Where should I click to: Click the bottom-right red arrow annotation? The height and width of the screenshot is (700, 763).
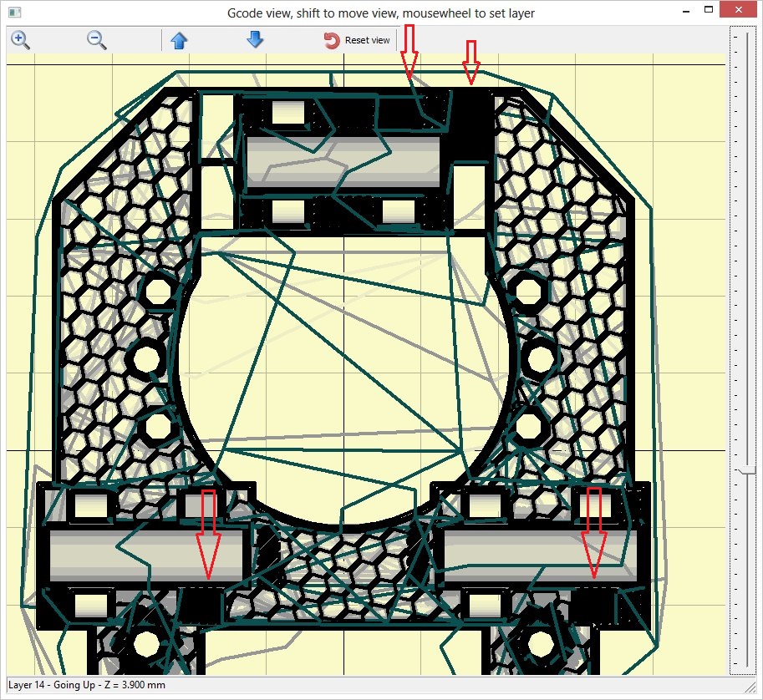[x=594, y=533]
